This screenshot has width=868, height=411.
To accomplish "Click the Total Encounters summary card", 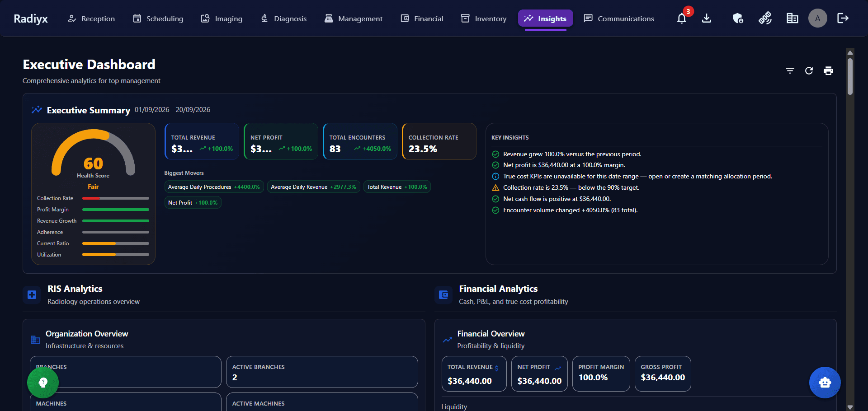I will 360,141.
